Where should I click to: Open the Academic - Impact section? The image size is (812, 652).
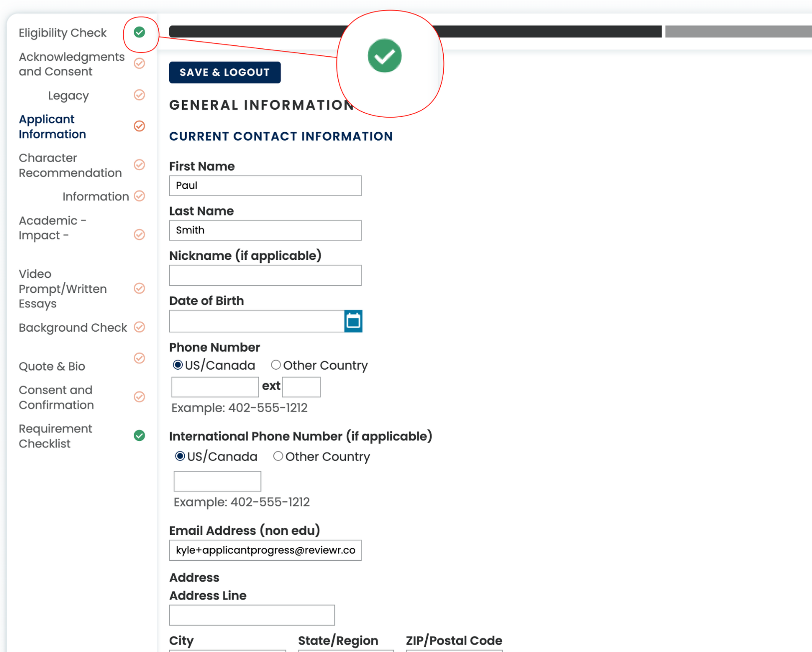coord(52,228)
